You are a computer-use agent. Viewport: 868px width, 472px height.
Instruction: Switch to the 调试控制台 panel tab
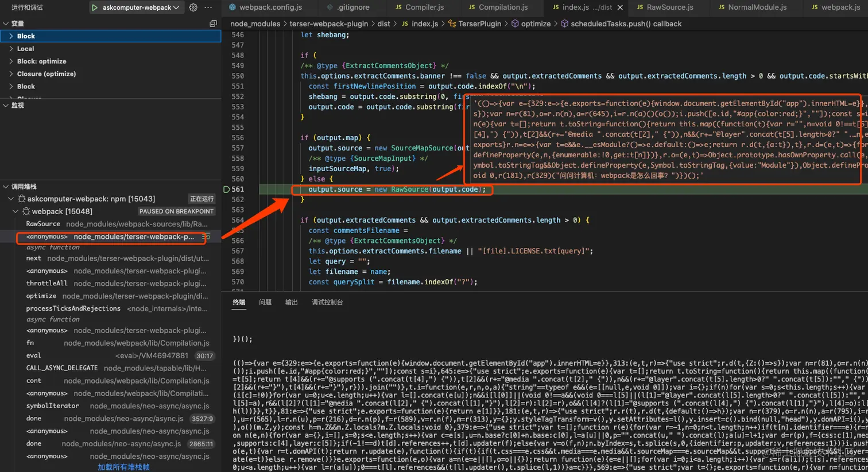[327, 302]
